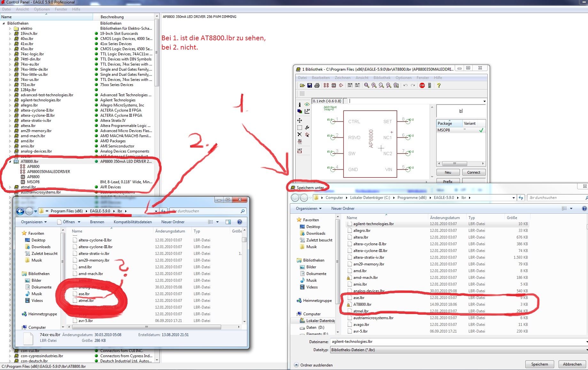Select the Mark tool in editor sidebar
The width and height of the screenshot is (588, 370).
click(x=307, y=111)
